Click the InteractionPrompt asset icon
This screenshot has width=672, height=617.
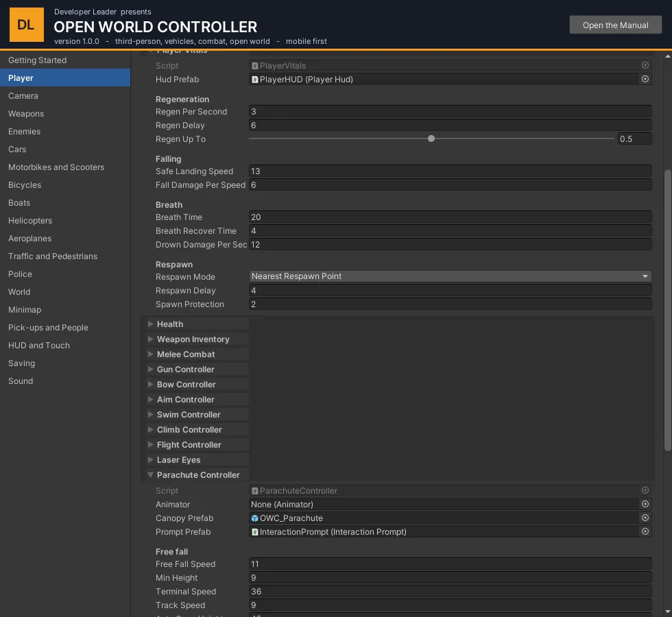[254, 532]
